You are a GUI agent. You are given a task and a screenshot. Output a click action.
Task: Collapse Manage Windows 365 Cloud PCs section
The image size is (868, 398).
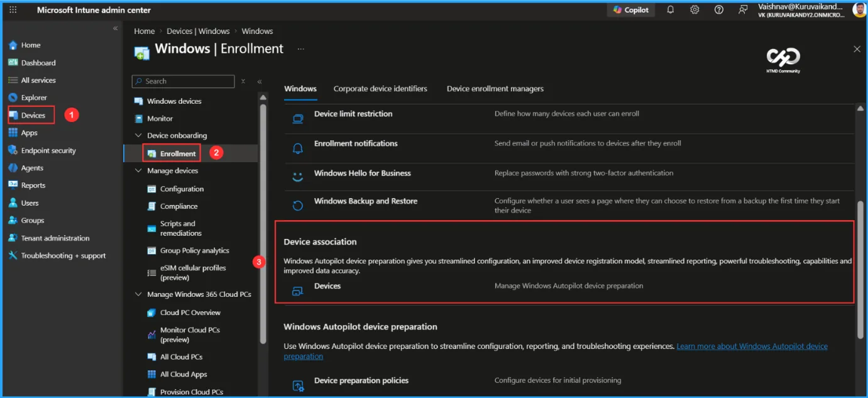pos(139,294)
